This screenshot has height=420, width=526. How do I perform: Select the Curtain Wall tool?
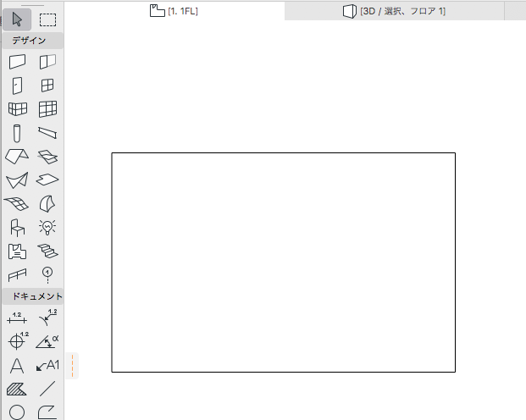point(47,109)
